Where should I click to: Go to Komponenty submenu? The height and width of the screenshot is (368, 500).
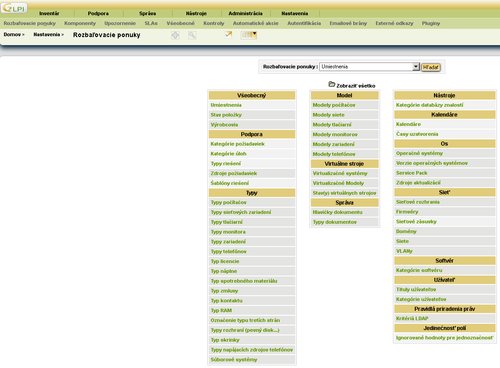(80, 23)
